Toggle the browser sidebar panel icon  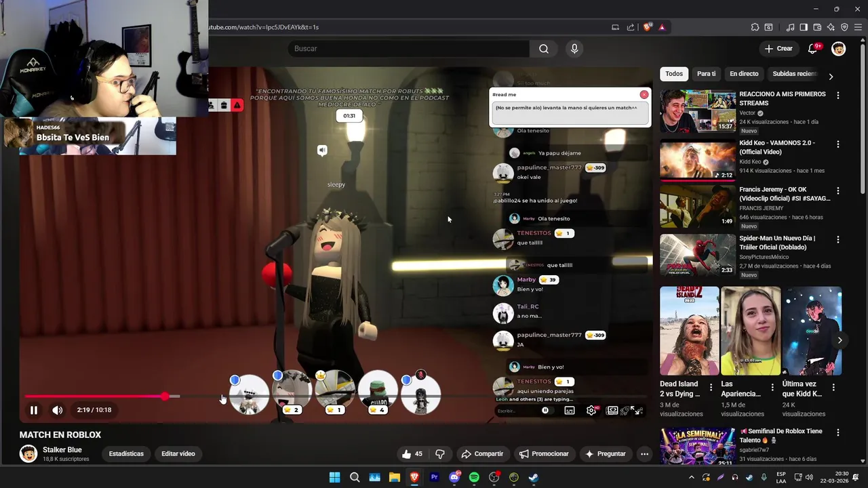804,27
